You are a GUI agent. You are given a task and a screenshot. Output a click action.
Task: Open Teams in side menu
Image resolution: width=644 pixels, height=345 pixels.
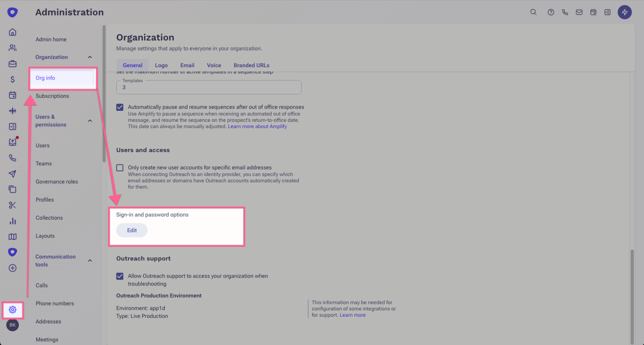44,163
